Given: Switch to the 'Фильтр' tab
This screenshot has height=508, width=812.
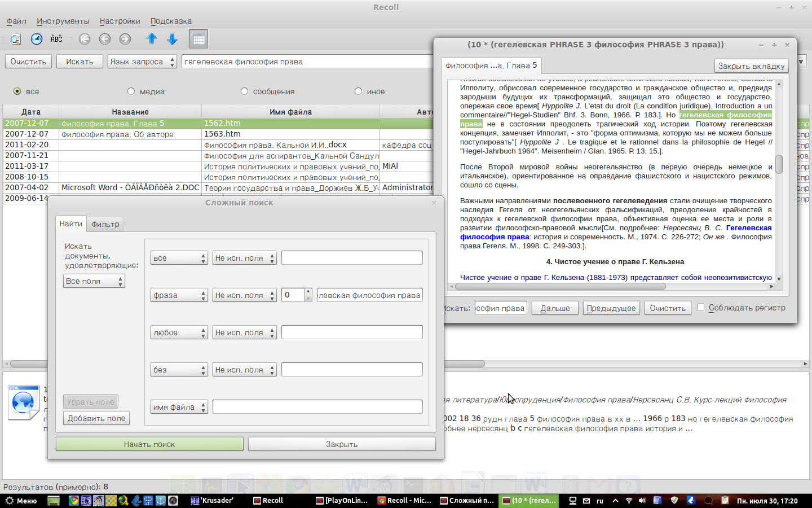Looking at the screenshot, I should (x=105, y=224).
